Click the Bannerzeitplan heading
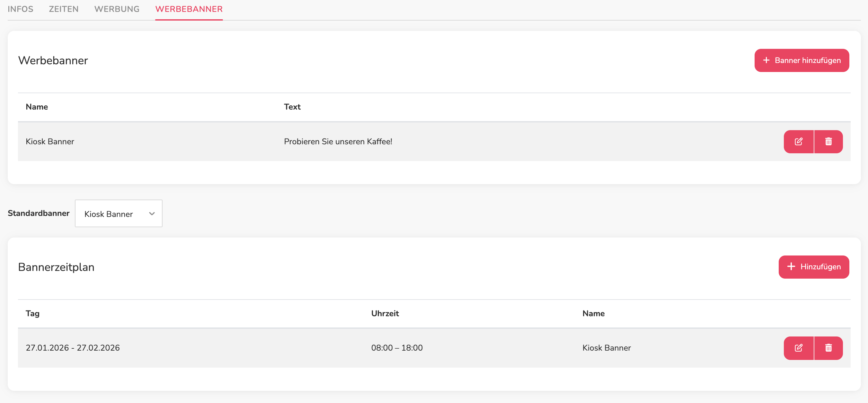This screenshot has height=403, width=868. (56, 267)
